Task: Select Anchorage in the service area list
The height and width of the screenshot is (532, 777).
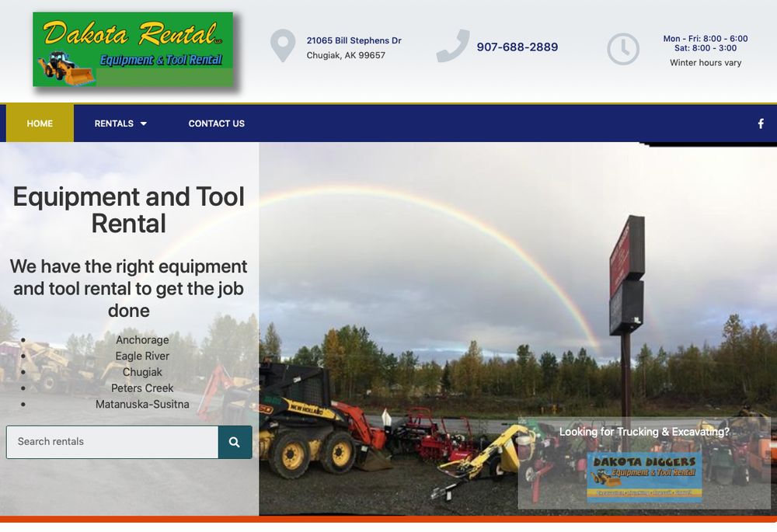Action: [x=142, y=340]
